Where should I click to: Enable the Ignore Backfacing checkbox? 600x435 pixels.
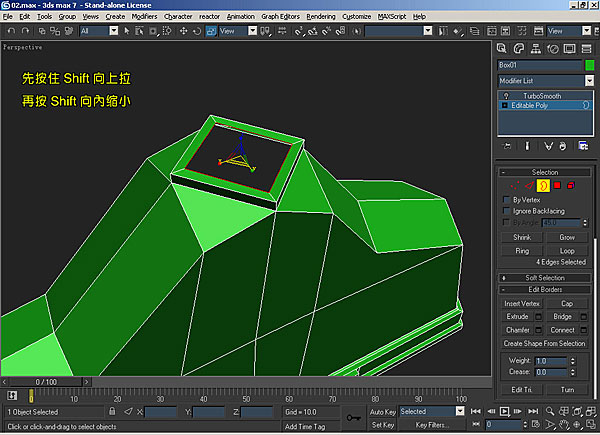click(507, 211)
